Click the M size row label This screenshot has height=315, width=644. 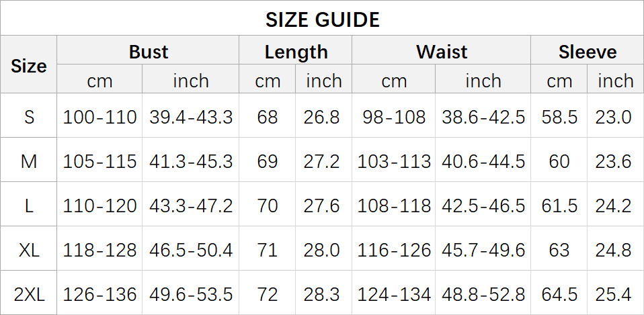pyautogui.click(x=29, y=161)
